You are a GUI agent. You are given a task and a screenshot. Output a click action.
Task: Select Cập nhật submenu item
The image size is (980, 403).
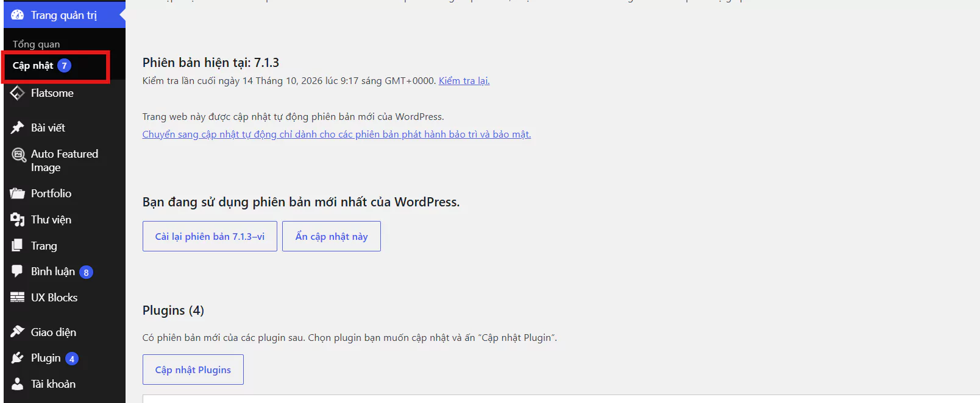[x=33, y=66]
